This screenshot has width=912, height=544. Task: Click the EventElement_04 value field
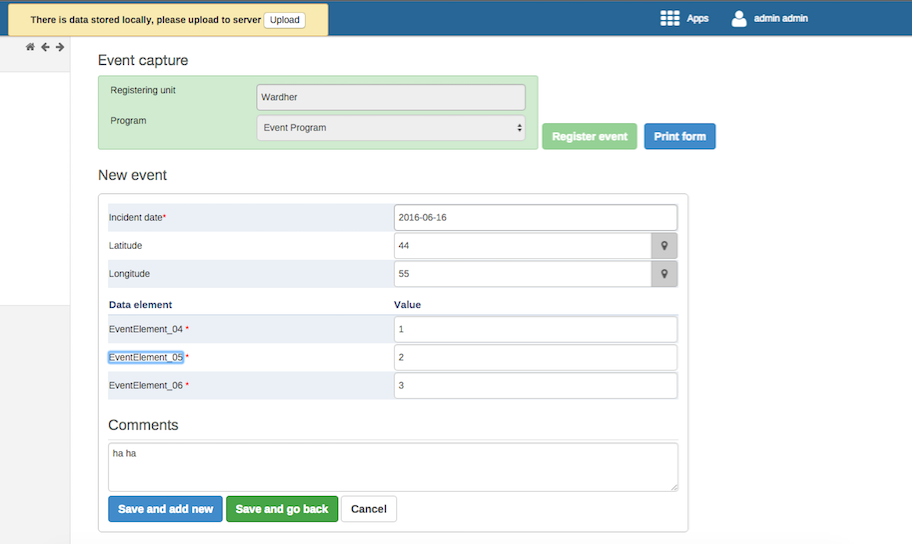point(535,329)
